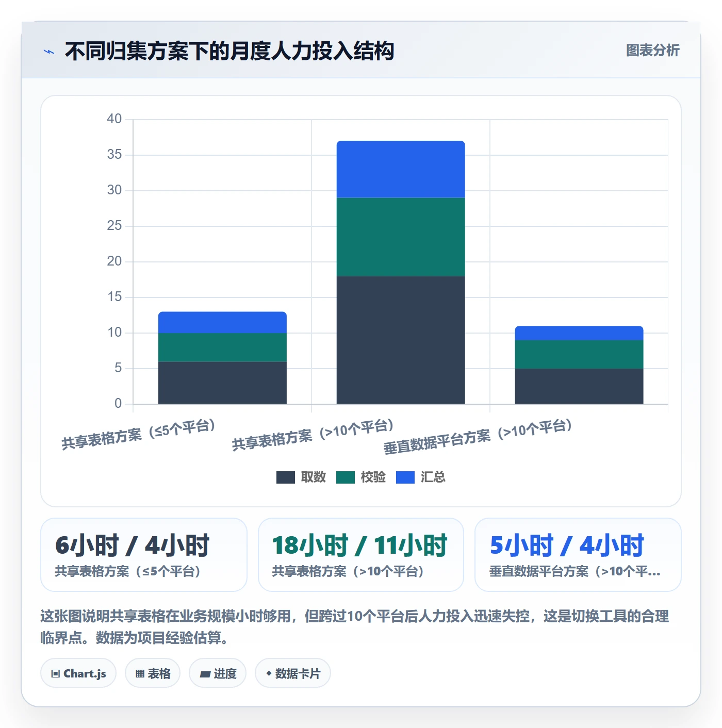The image size is (722, 728).
Task: Toggle the 校验 legend color swatch
Action: (x=346, y=477)
